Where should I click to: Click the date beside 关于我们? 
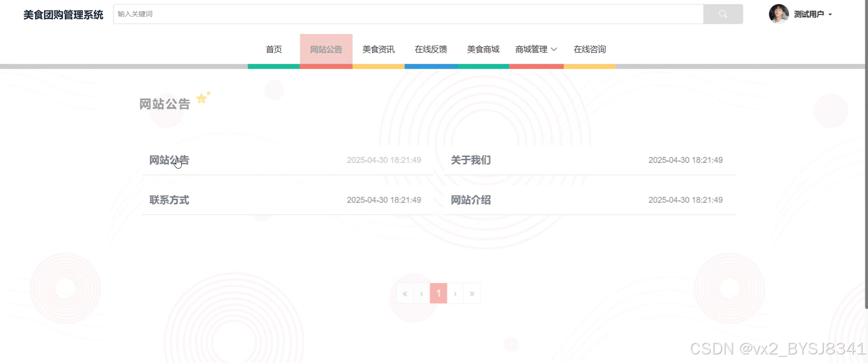[685, 160]
